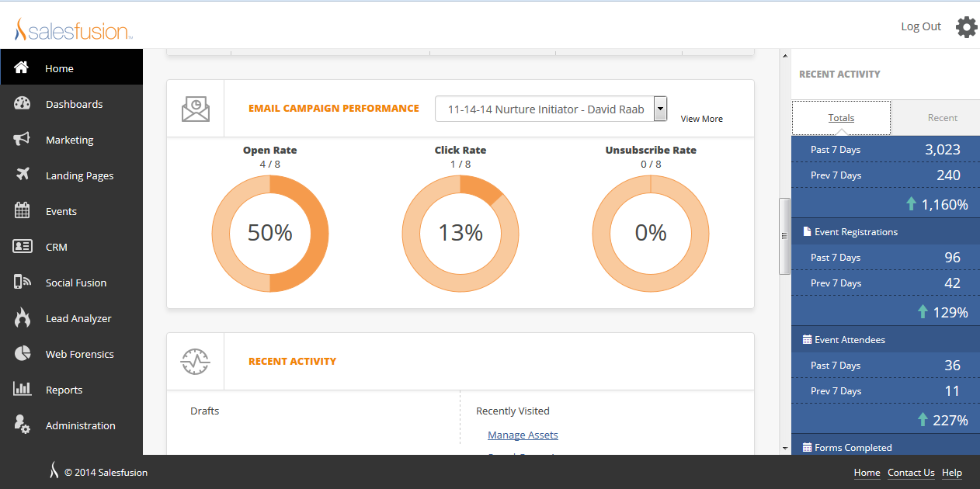Click the Event Registrations section header
The width and height of the screenshot is (980, 489).
click(x=886, y=231)
